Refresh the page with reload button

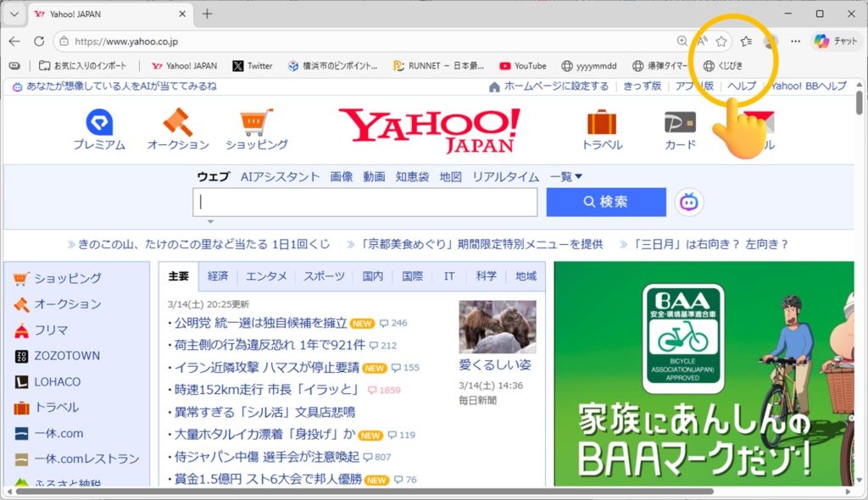[x=39, y=41]
